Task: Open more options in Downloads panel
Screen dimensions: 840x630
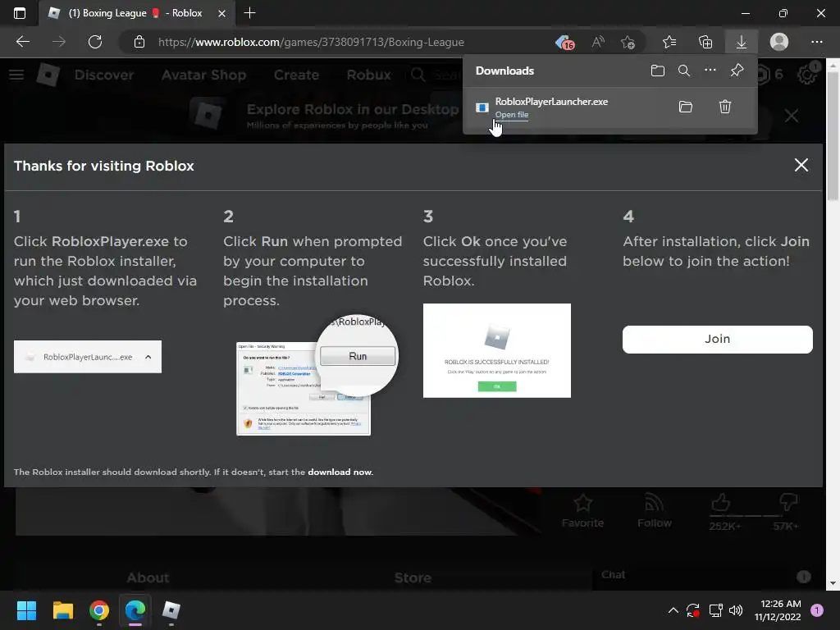Action: (x=710, y=71)
